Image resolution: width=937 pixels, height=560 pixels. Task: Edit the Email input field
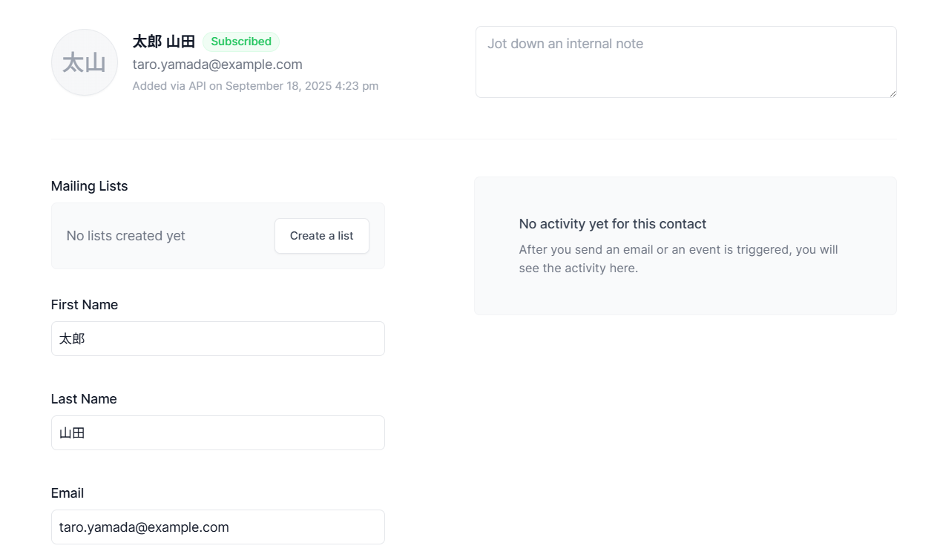point(218,527)
